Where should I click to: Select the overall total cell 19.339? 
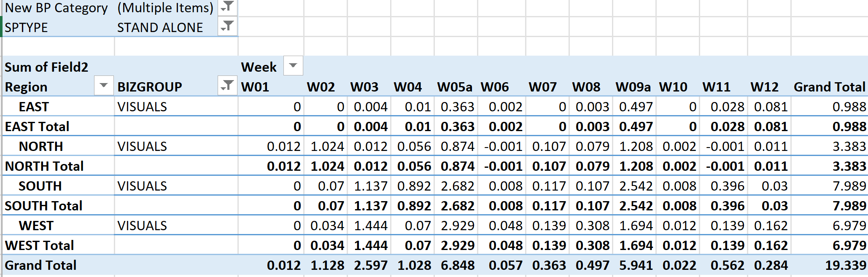pyautogui.click(x=845, y=265)
